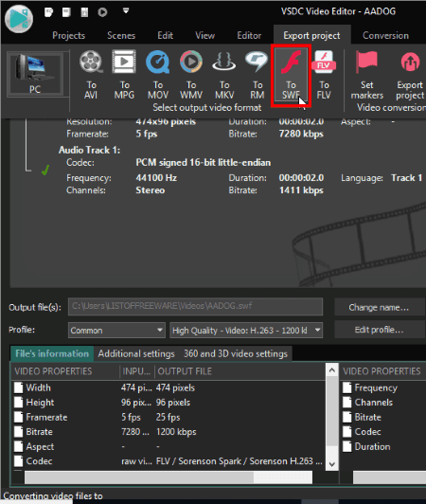Open the View tab
426x504 pixels.
205,35
